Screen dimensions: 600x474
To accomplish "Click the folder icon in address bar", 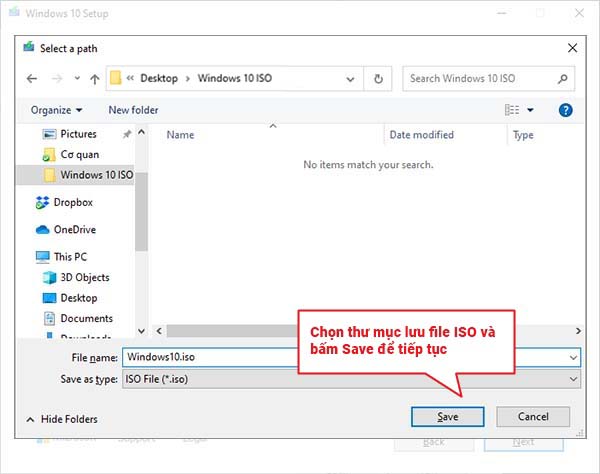I will [115, 78].
